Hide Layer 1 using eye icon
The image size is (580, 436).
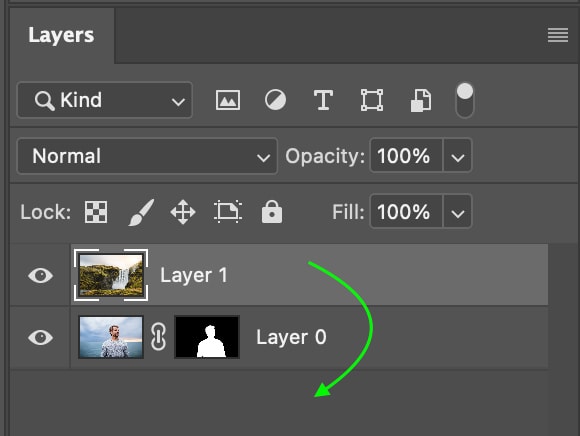[40, 276]
